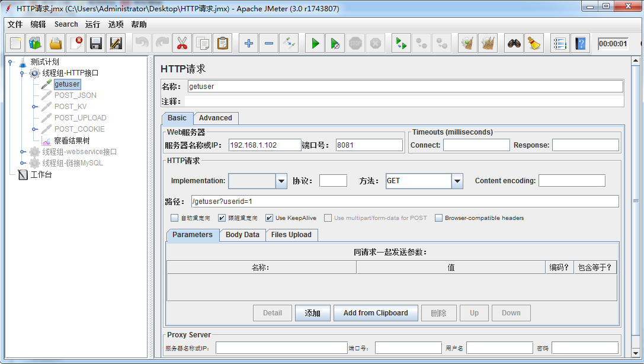Expand the POST_KV tree node
The height and width of the screenshot is (364, 644).
point(34,107)
